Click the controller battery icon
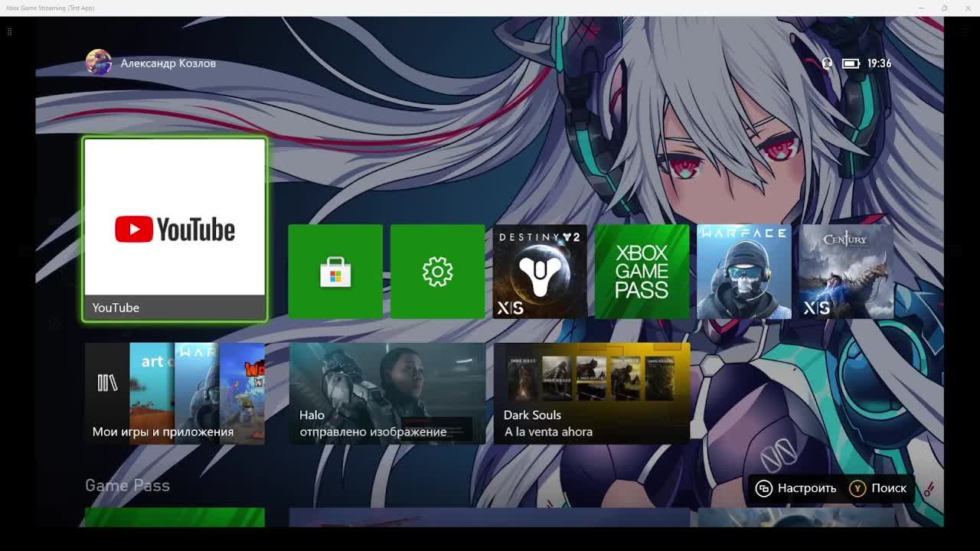 (x=851, y=64)
